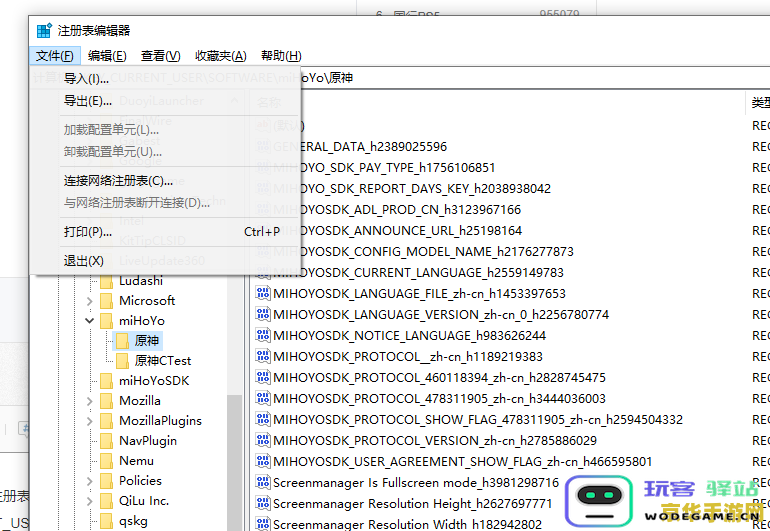Click binary icon of Screenmanager Resolution Height
Image resolution: width=770 pixels, height=531 pixels.
click(263, 503)
